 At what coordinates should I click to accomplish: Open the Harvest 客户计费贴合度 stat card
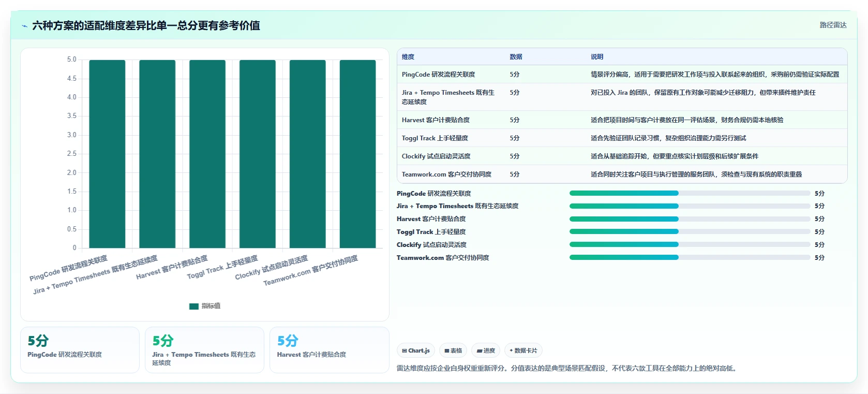pos(329,350)
